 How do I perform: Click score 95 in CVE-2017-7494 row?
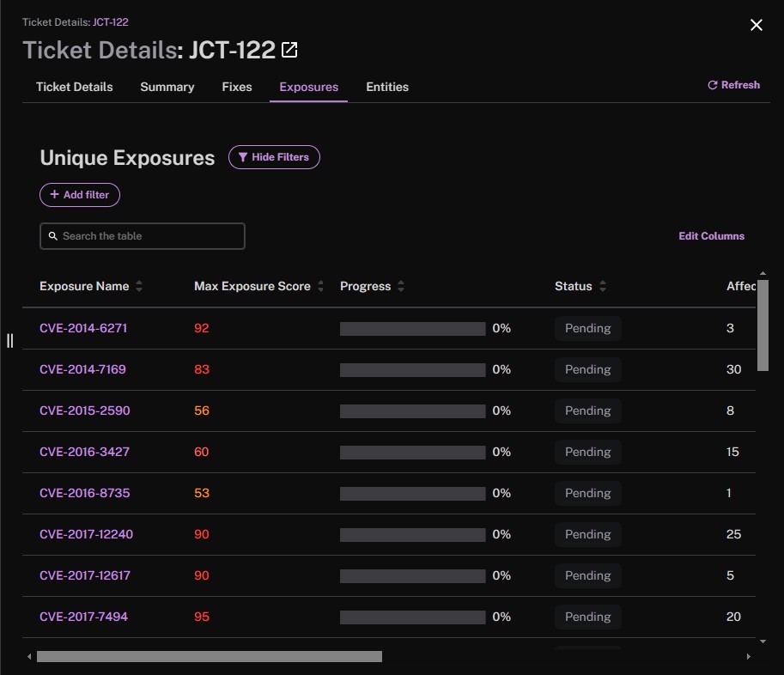[202, 617]
